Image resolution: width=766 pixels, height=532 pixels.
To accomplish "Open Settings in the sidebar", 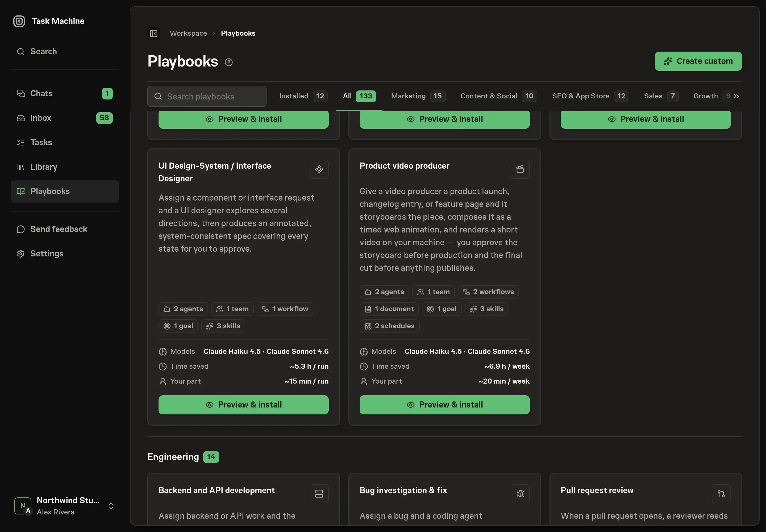I will (65, 254).
